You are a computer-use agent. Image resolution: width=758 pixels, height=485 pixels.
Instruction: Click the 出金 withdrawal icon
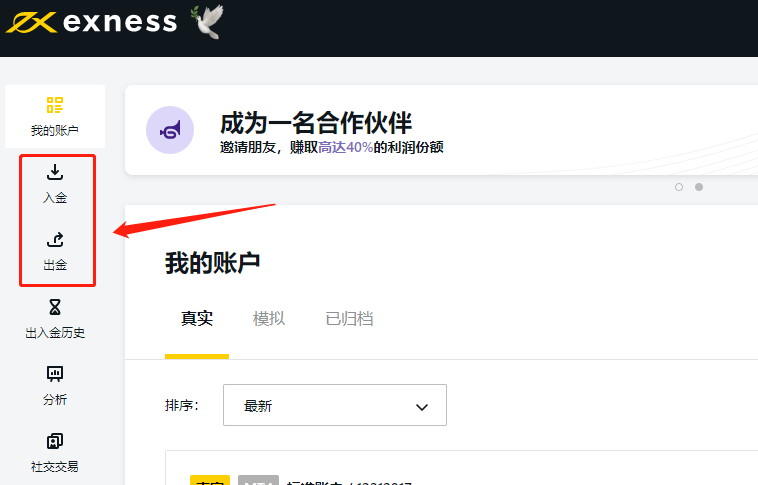[x=55, y=239]
